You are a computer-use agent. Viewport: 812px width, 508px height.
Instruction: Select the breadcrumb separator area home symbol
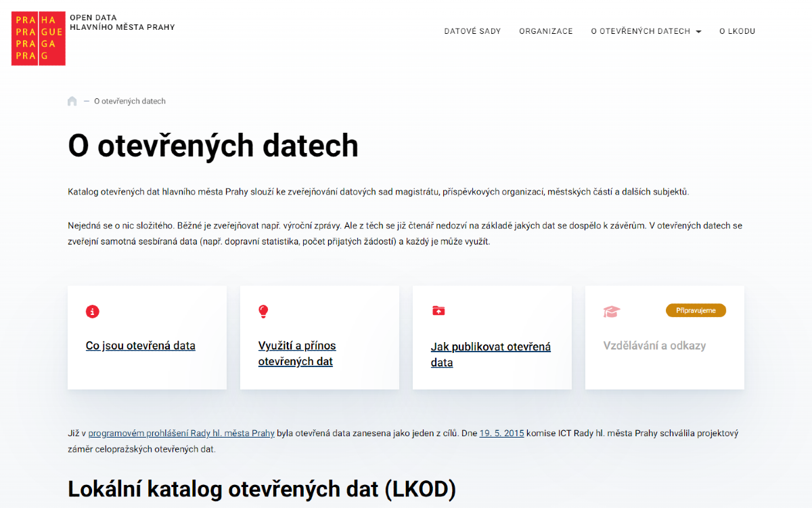72,101
